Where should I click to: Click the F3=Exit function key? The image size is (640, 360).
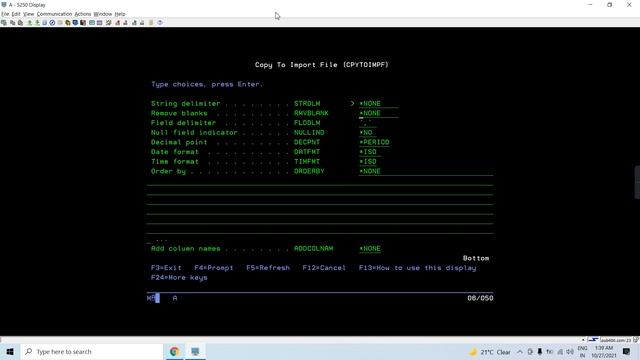(x=166, y=268)
